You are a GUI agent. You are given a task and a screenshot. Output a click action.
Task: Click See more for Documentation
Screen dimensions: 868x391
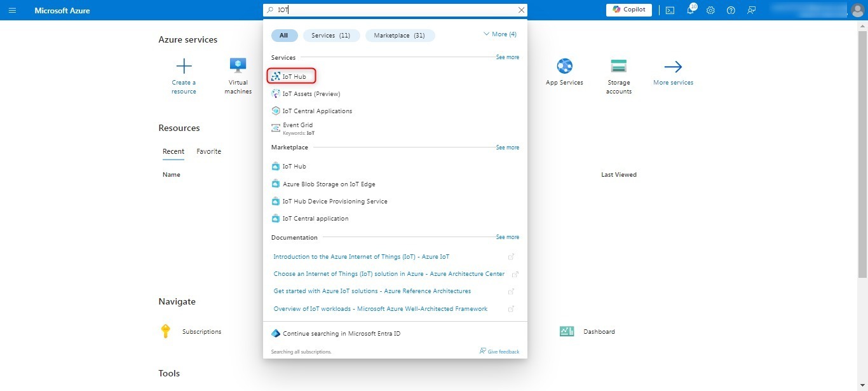coord(507,237)
